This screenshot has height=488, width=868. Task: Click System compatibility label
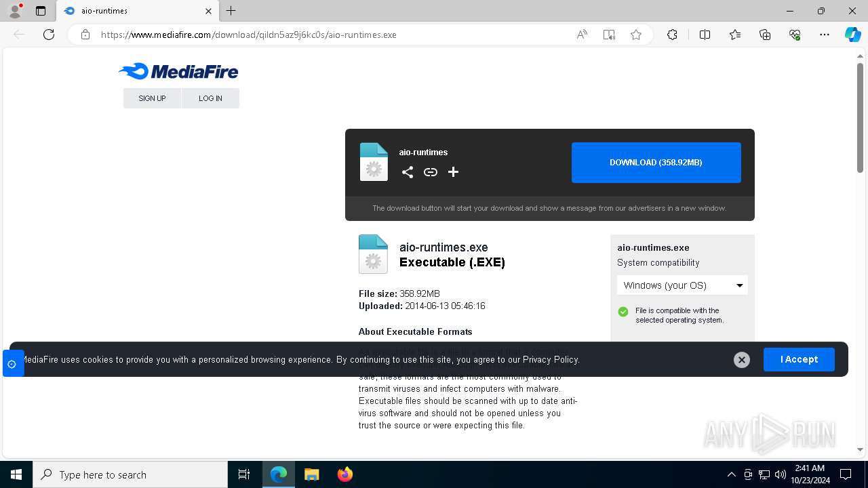coord(658,263)
